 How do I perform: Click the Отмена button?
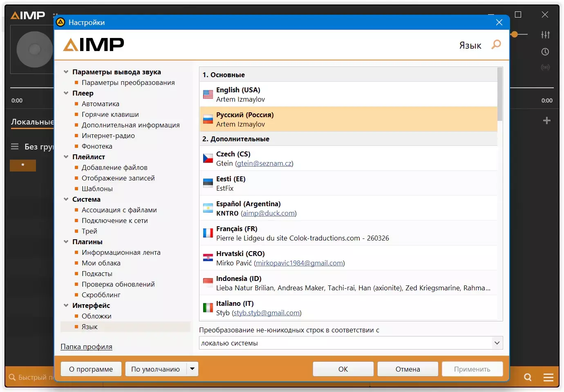408,369
